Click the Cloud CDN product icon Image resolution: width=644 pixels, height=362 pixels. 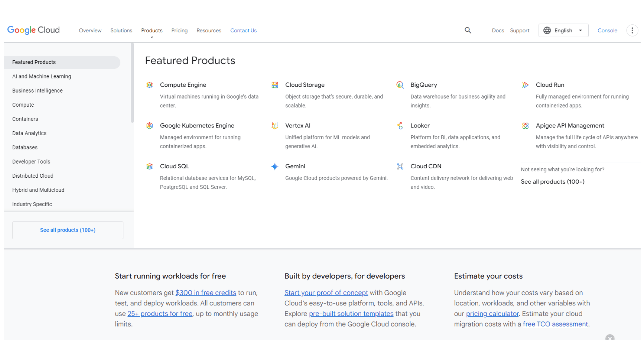[400, 166]
